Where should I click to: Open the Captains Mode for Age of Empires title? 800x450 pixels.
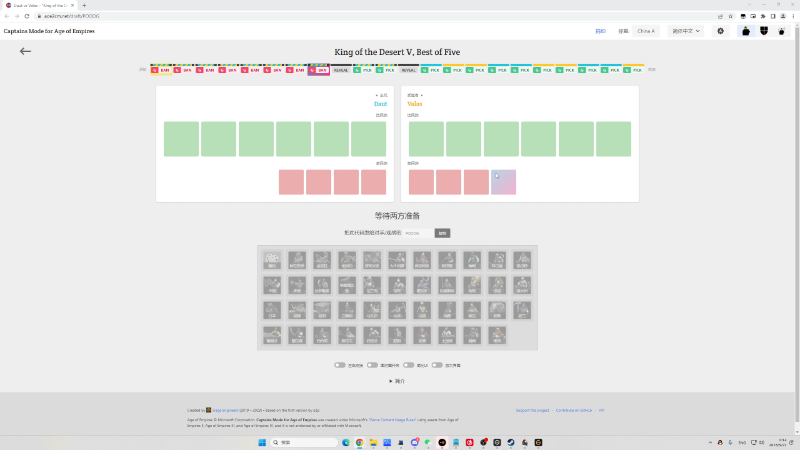pyautogui.click(x=49, y=31)
